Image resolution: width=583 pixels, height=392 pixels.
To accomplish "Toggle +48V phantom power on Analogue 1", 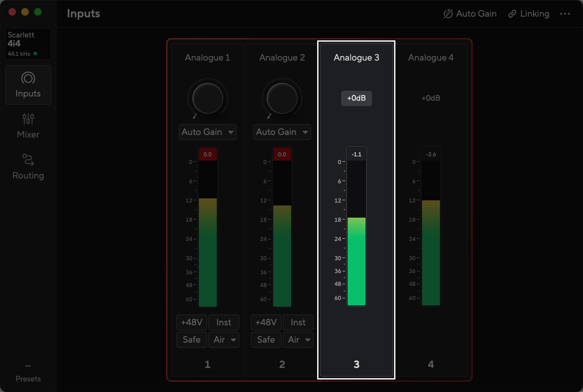I will pyautogui.click(x=192, y=322).
